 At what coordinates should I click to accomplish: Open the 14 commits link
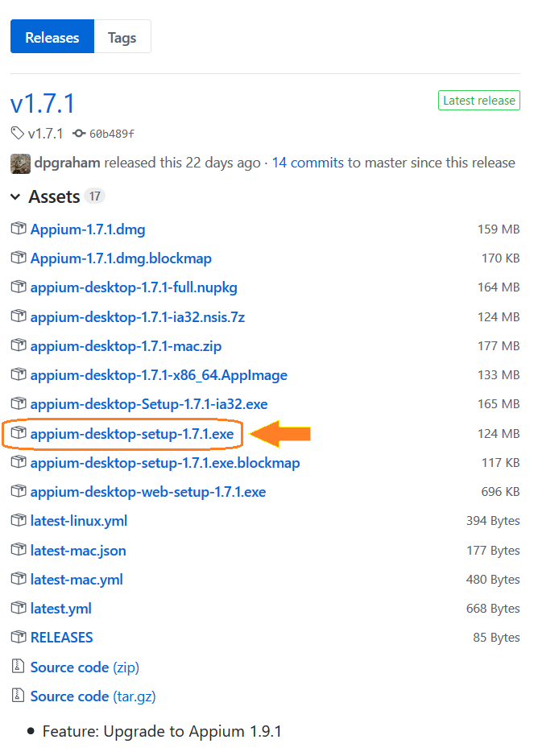pyautogui.click(x=308, y=163)
